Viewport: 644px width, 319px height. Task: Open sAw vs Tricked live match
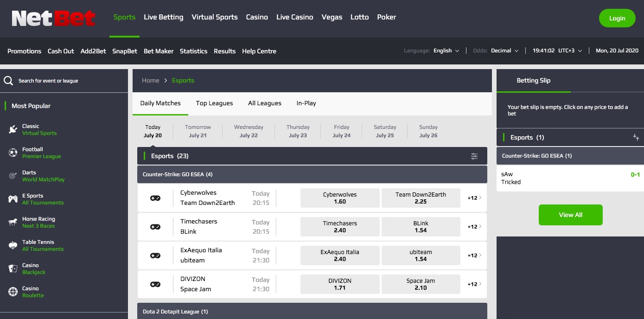click(x=570, y=178)
